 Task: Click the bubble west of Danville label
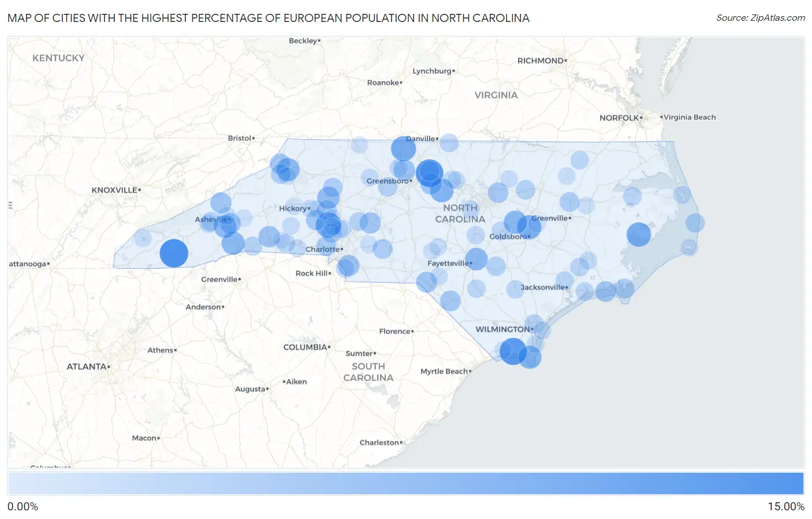click(403, 148)
